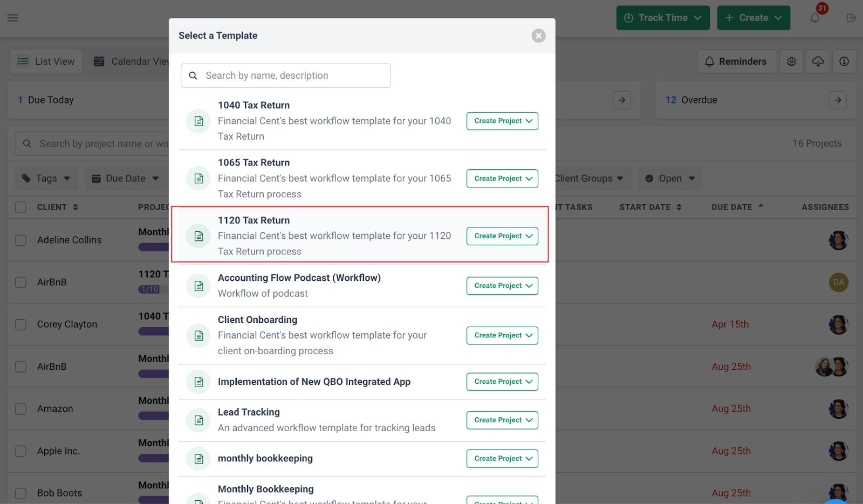Click the 12 Overdue label
863x504 pixels.
coord(691,100)
